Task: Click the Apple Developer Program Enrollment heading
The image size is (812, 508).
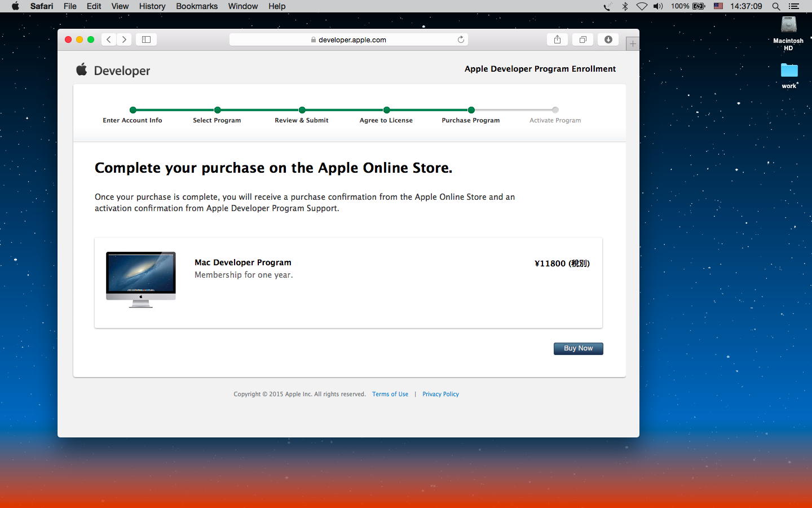Action: 540,69
